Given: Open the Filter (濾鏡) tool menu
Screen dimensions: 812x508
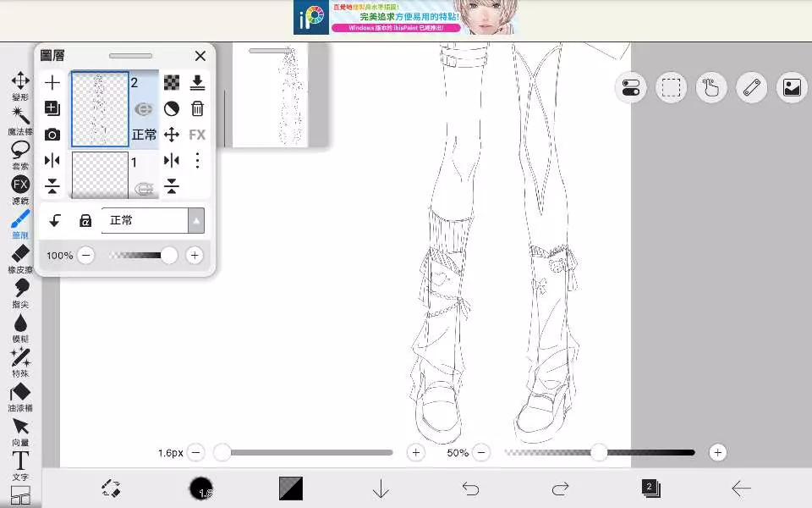Looking at the screenshot, I should tap(20, 189).
